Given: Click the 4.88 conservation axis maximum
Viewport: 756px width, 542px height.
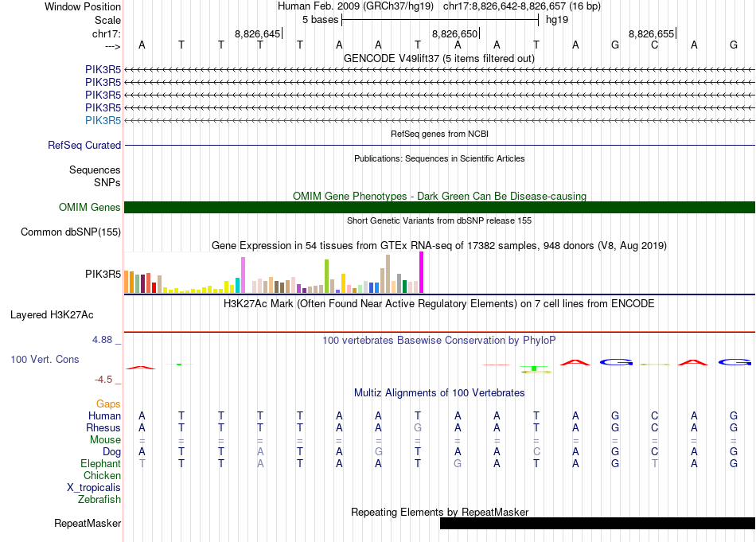Looking at the screenshot, I should [102, 340].
